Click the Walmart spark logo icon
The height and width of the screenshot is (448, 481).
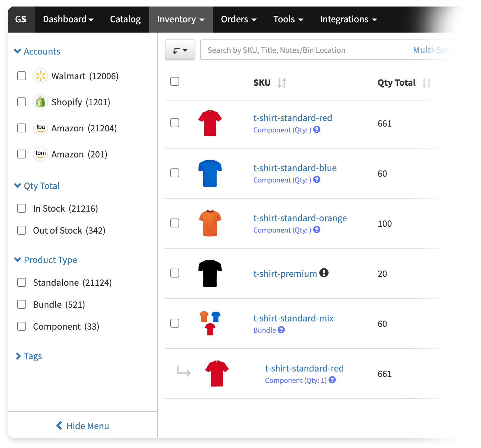tap(41, 76)
